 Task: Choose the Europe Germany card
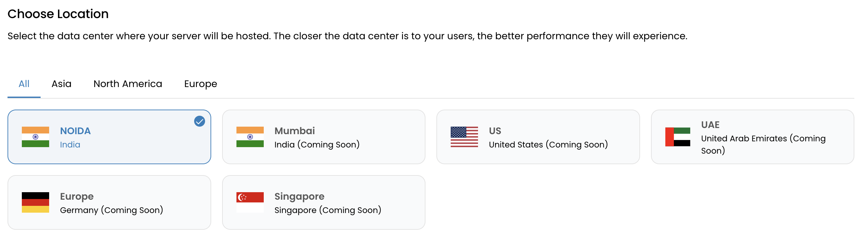pyautogui.click(x=109, y=202)
